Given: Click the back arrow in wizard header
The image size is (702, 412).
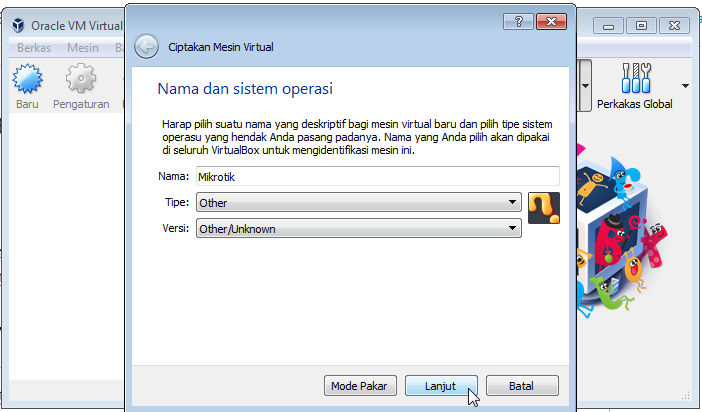Looking at the screenshot, I should coord(146,47).
